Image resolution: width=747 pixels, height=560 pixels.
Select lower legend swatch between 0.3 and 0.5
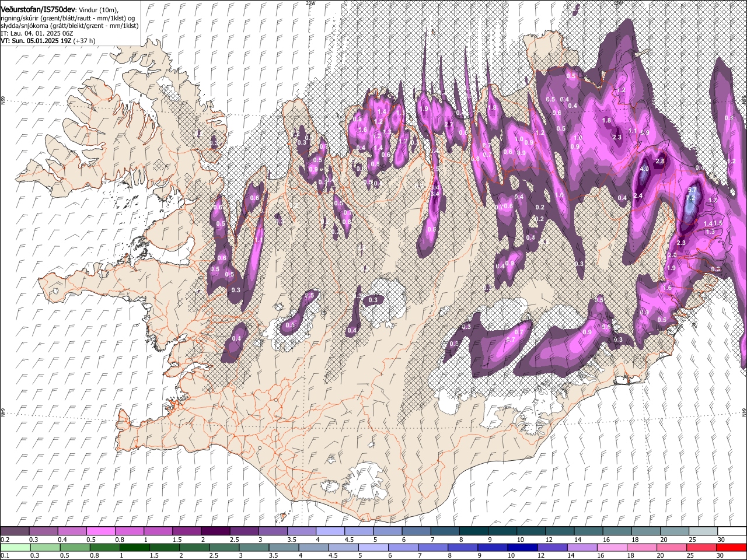(x=45, y=547)
